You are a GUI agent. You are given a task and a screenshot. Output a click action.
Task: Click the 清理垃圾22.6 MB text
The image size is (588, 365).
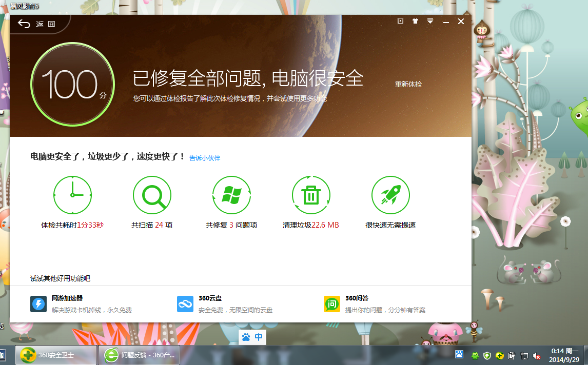coord(311,225)
